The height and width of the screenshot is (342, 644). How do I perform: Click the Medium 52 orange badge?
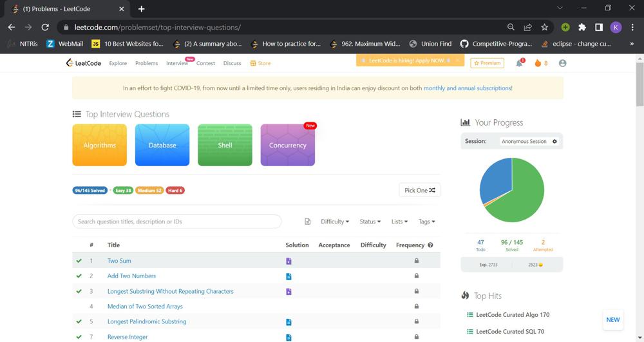coord(149,190)
